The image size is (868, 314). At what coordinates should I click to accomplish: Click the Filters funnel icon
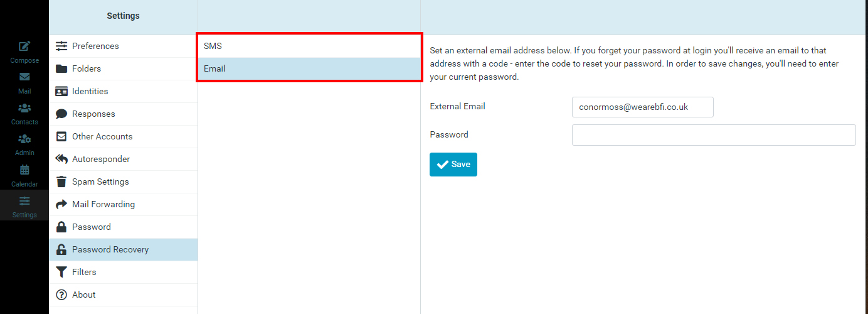point(61,272)
